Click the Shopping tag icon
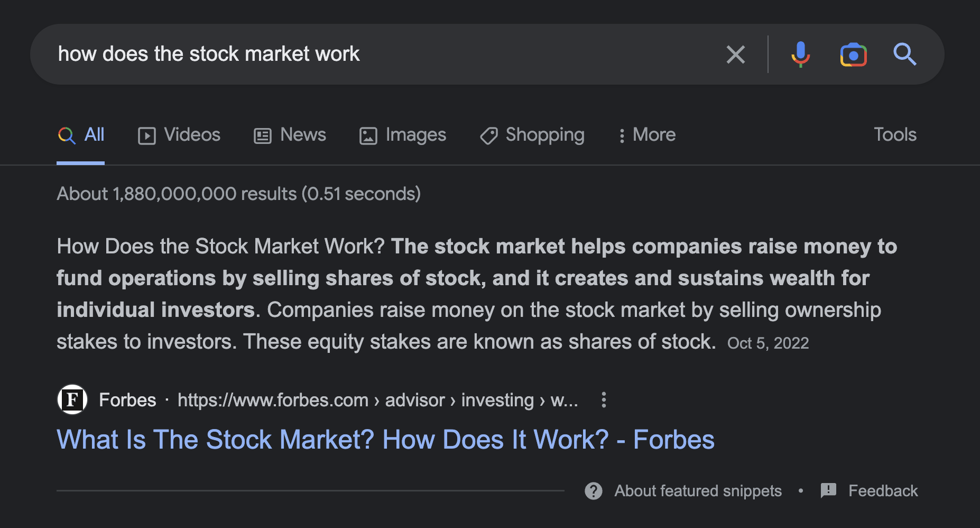Viewport: 980px width, 528px height. 488,135
